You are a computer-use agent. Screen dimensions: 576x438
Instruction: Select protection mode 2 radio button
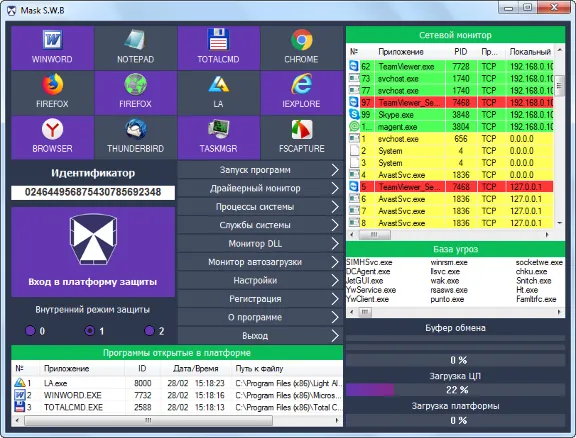(x=149, y=331)
